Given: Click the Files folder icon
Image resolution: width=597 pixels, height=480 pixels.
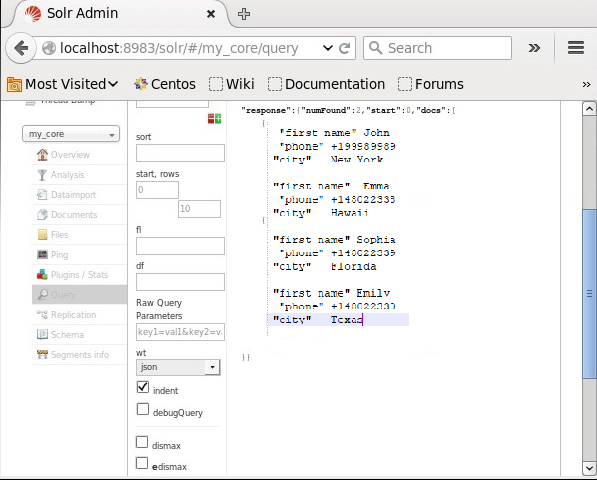Looking at the screenshot, I should pyautogui.click(x=42, y=234).
